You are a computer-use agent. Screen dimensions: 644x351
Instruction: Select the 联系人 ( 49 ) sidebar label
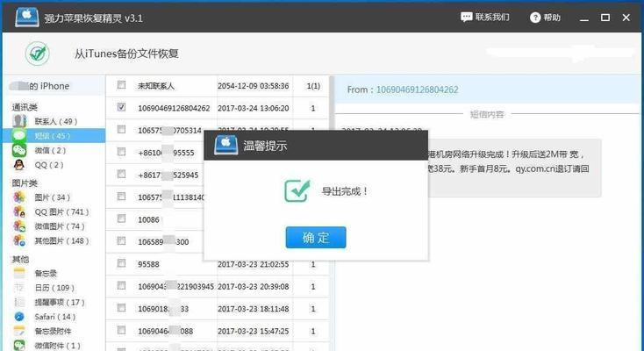tap(56, 121)
